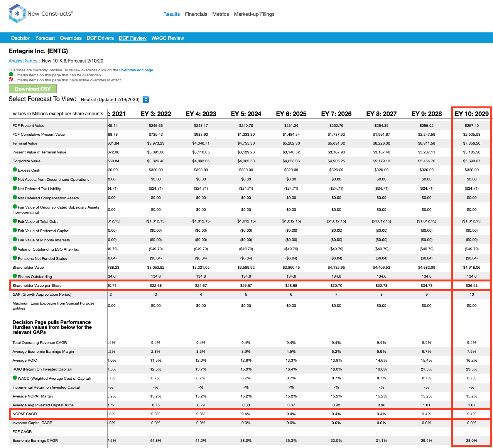This screenshot has height=448, width=493.
Task: Open the Select Forecast To View dropdown
Action: pos(113,99)
